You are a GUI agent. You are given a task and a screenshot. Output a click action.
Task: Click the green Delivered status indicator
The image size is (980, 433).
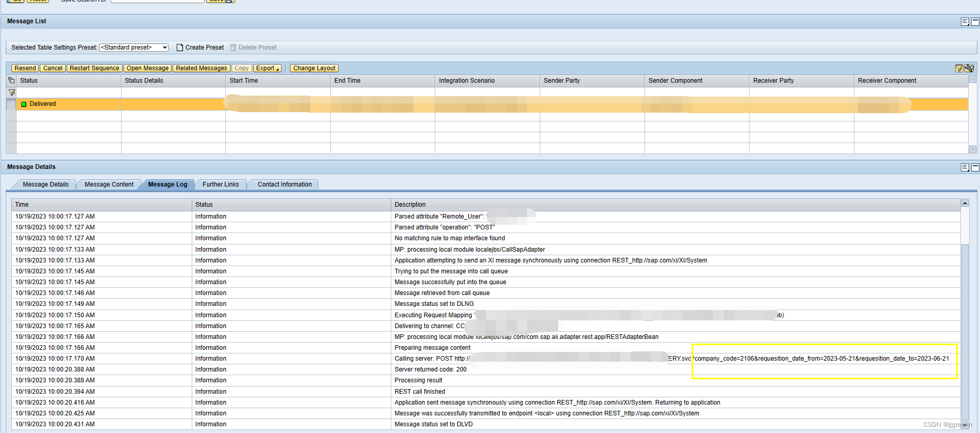[24, 104]
